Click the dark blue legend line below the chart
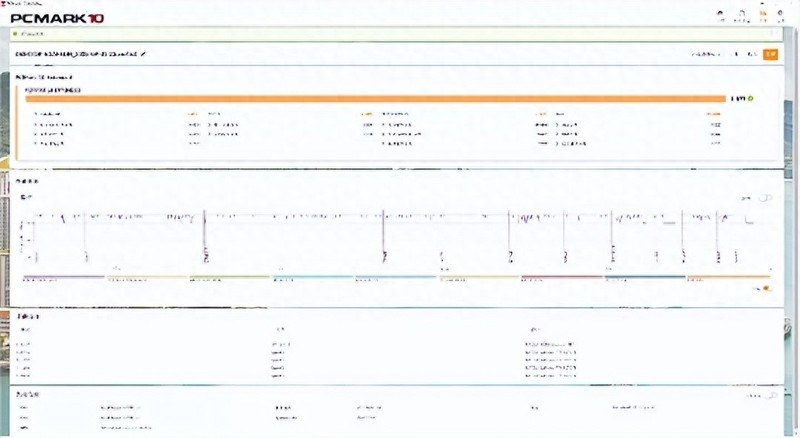 point(645,277)
